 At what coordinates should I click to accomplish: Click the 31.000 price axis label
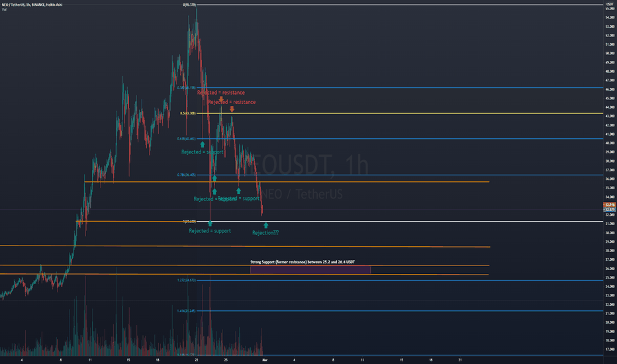(x=610, y=224)
